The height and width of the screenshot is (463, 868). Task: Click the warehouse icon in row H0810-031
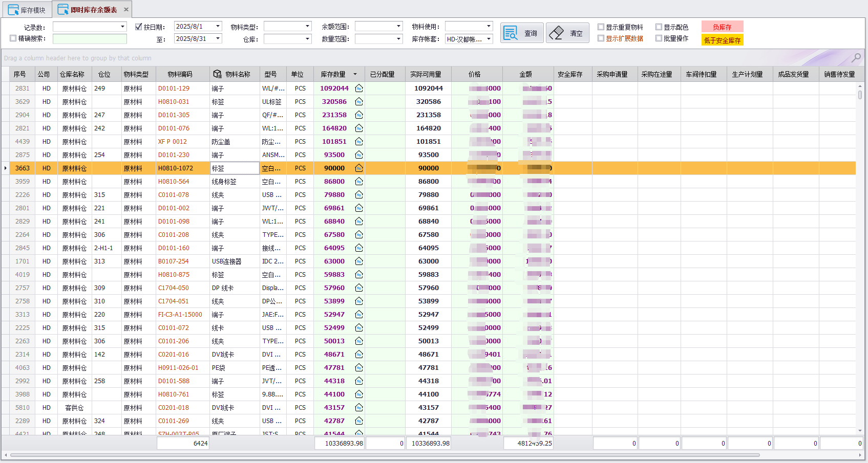359,102
